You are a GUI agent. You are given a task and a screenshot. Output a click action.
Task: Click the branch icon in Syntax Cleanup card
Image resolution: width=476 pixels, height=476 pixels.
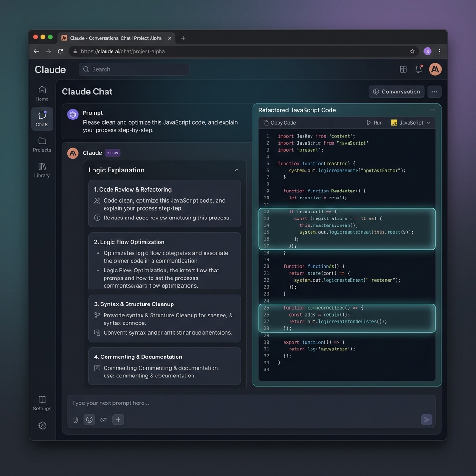click(97, 316)
